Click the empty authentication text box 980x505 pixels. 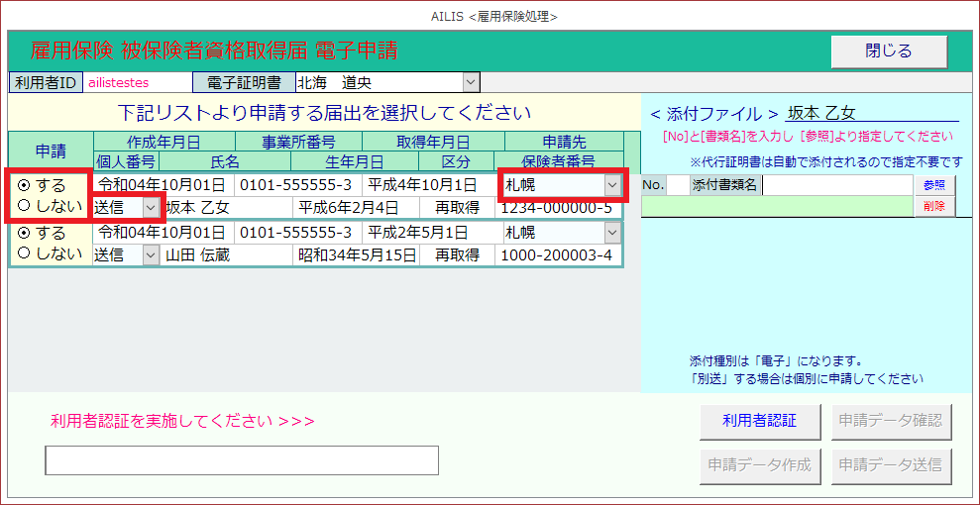(242, 460)
